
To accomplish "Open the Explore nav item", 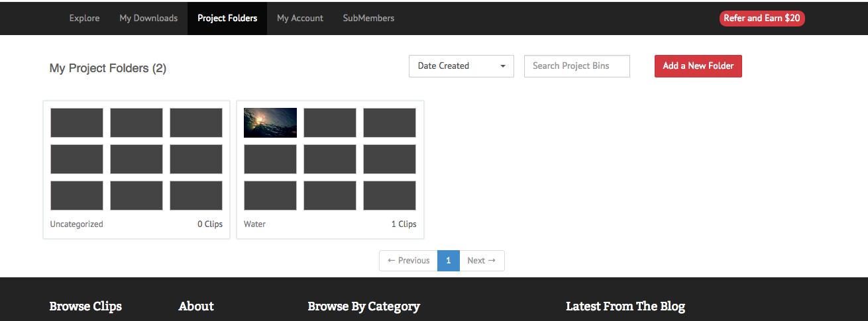I will pyautogui.click(x=84, y=18).
